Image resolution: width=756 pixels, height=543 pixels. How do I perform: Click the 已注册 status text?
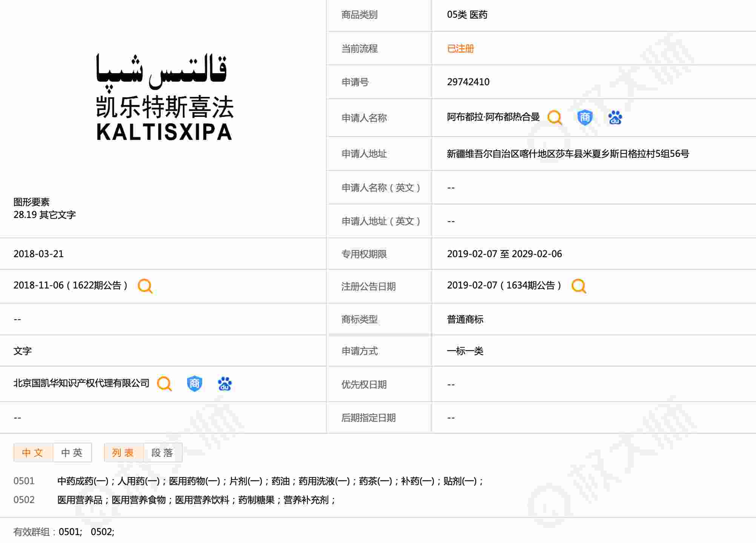click(x=460, y=49)
